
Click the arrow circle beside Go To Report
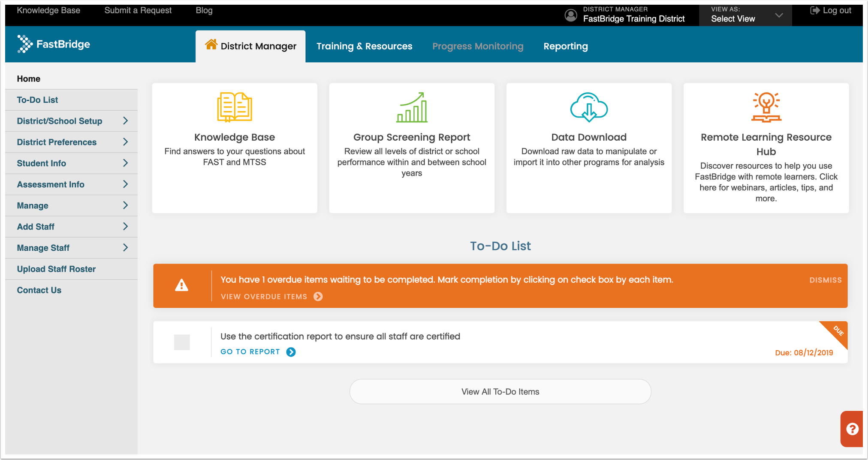tap(291, 352)
